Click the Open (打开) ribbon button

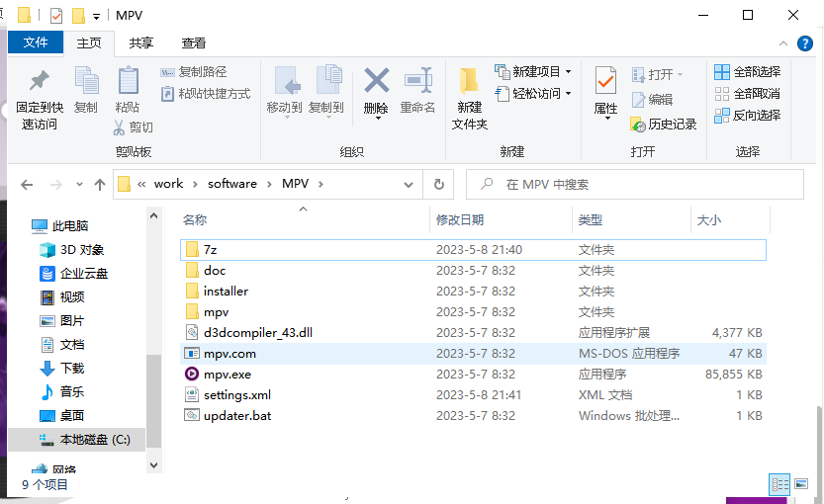click(x=657, y=74)
